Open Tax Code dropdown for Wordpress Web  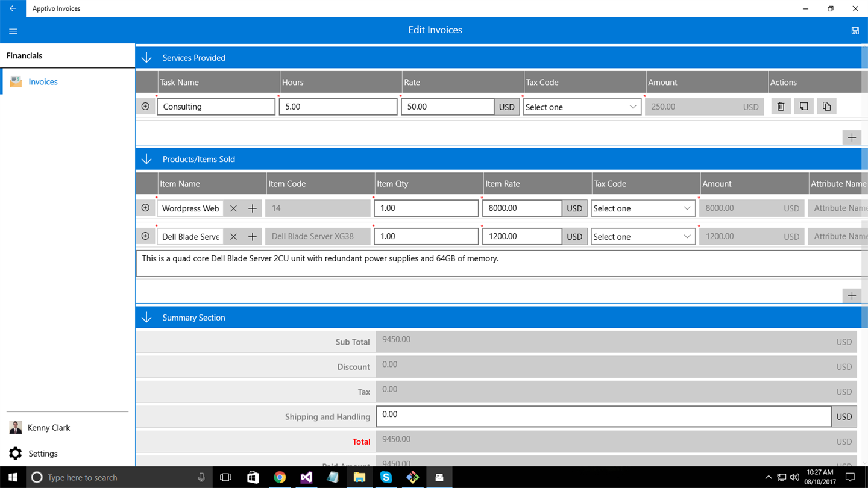[x=643, y=208]
